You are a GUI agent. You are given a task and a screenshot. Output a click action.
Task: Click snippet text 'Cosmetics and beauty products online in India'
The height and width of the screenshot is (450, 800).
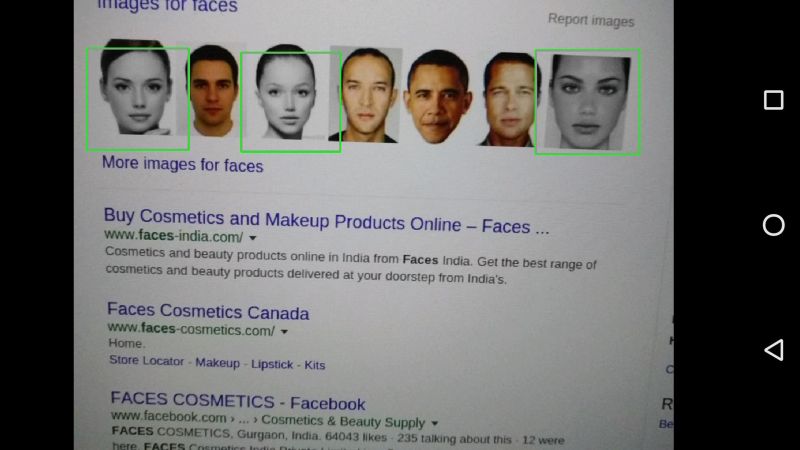(x=238, y=255)
